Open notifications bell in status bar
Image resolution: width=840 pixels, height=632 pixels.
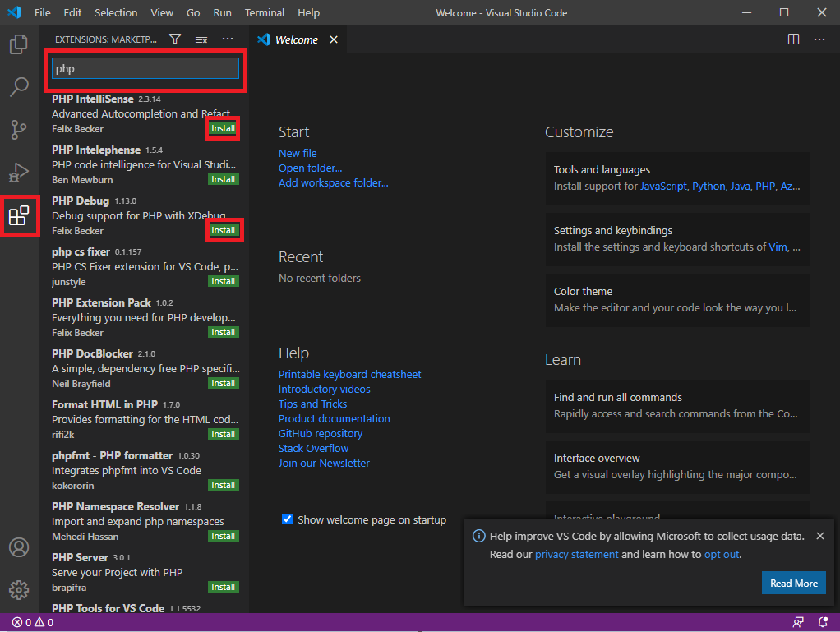(823, 622)
